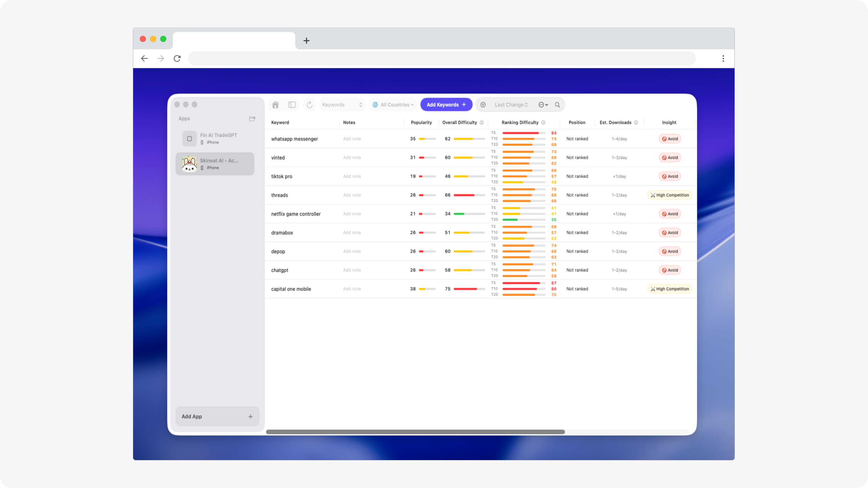Expand the more options ellipsis menu
The image size is (868, 488).
pyautogui.click(x=543, y=105)
